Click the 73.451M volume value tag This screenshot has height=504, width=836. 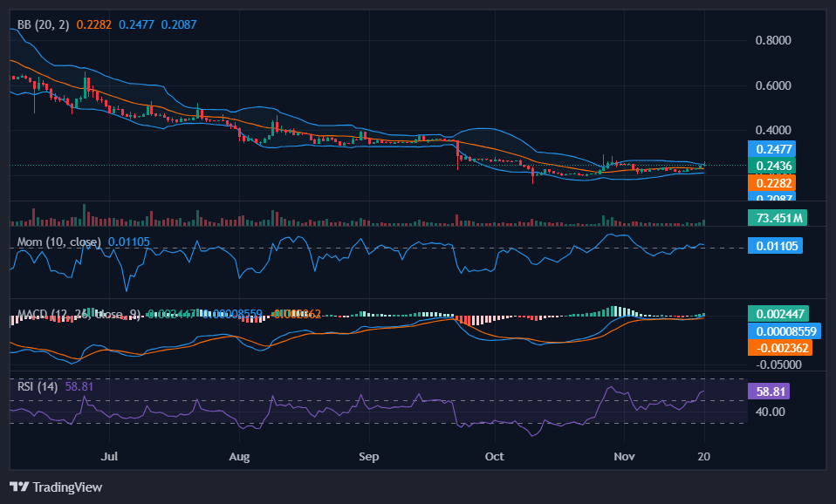pos(776,217)
